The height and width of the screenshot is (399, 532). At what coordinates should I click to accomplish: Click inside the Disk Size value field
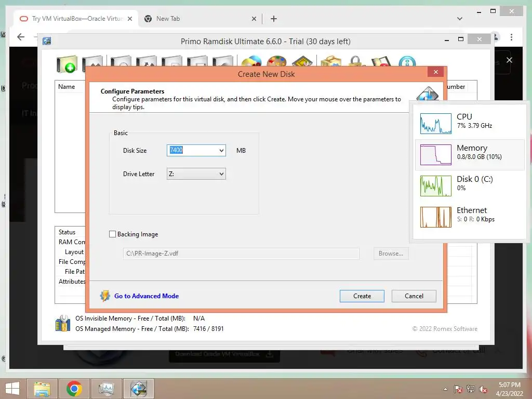[x=192, y=150]
